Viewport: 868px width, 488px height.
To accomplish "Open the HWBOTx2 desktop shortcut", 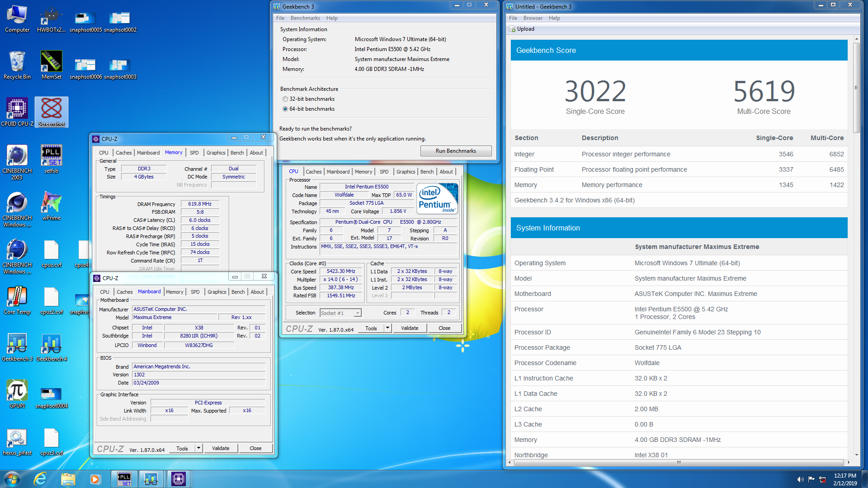I will [51, 19].
